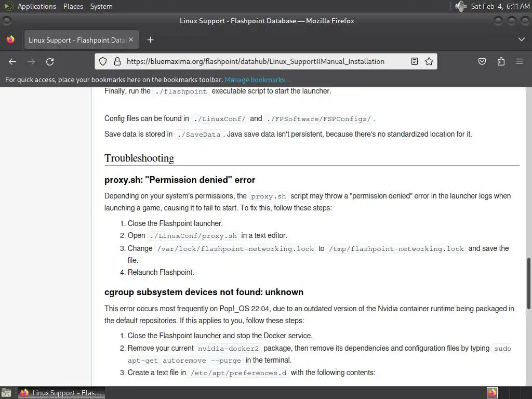Open the extensions puzzle menu
The image size is (532, 399).
pyautogui.click(x=501, y=61)
